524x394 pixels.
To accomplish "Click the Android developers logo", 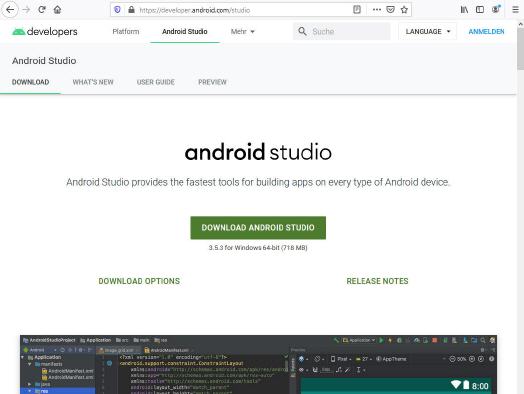I will (45, 31).
